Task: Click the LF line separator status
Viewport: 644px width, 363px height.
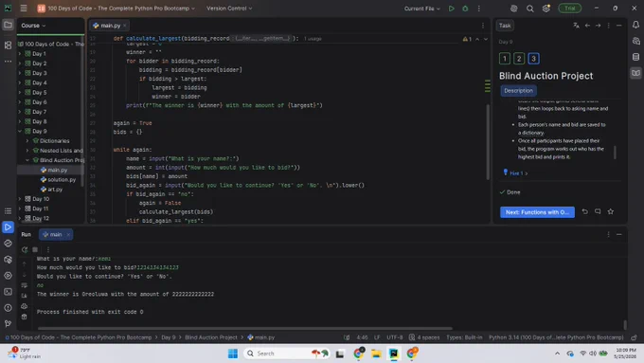Action: coord(377,337)
